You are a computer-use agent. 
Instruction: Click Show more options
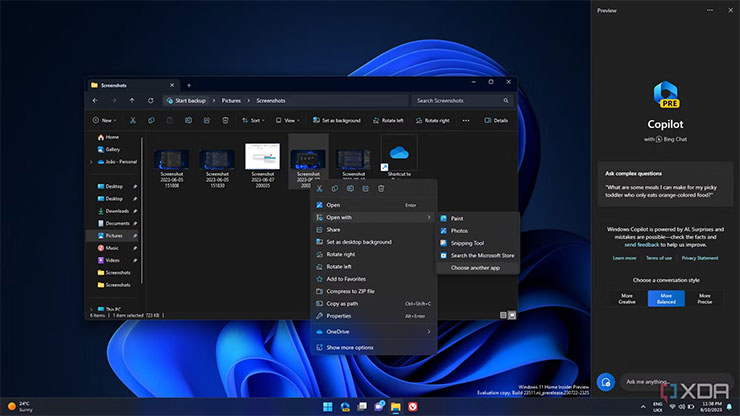click(x=350, y=347)
